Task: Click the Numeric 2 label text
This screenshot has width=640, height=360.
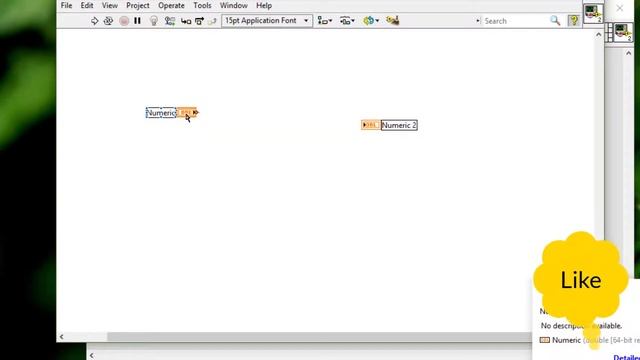Action: click(399, 125)
